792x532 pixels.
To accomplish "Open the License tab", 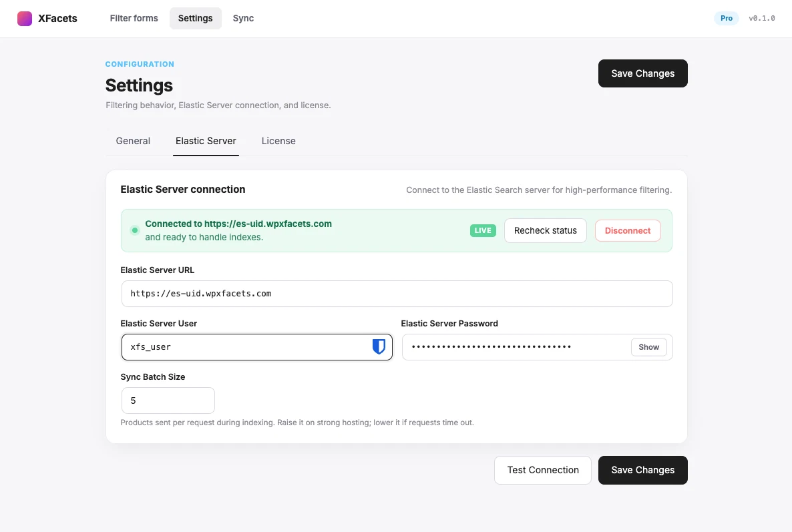I will [278, 141].
